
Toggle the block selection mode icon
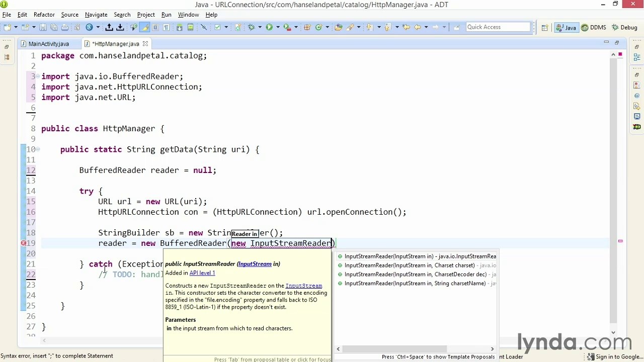[155, 27]
